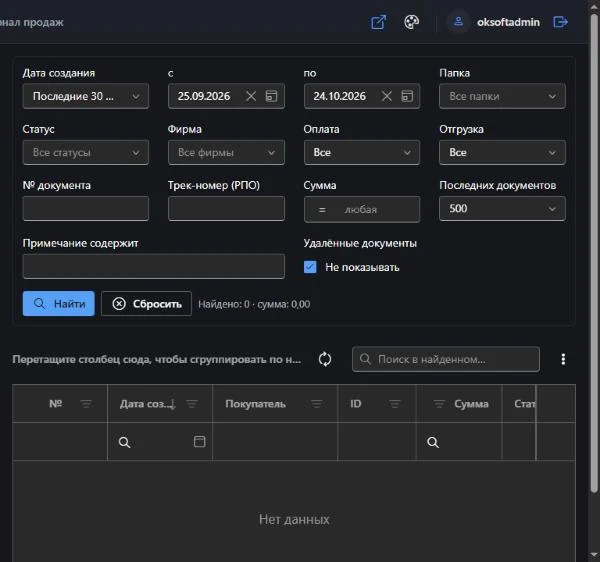The width and height of the screenshot is (600, 562).
Task: Click the Найти search button
Action: click(x=59, y=304)
